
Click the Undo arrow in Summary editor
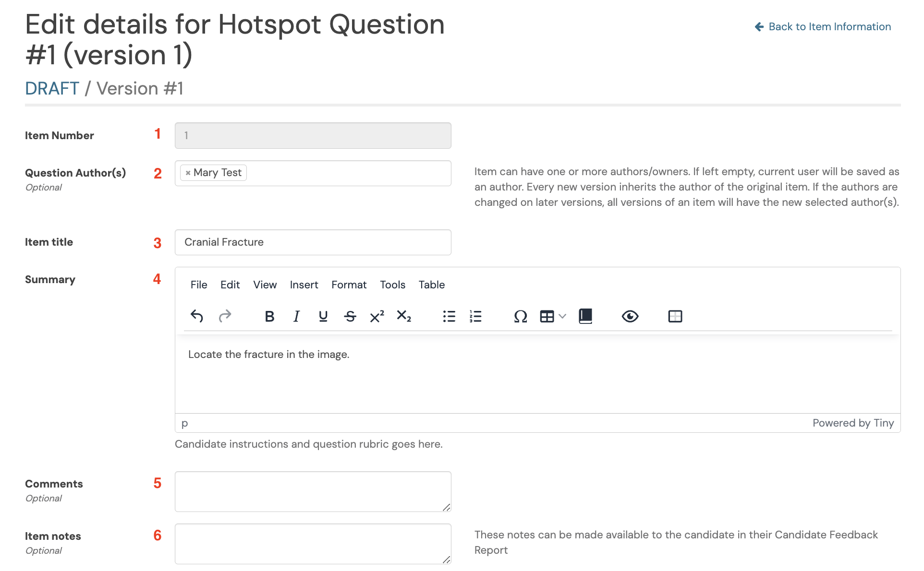tap(197, 316)
